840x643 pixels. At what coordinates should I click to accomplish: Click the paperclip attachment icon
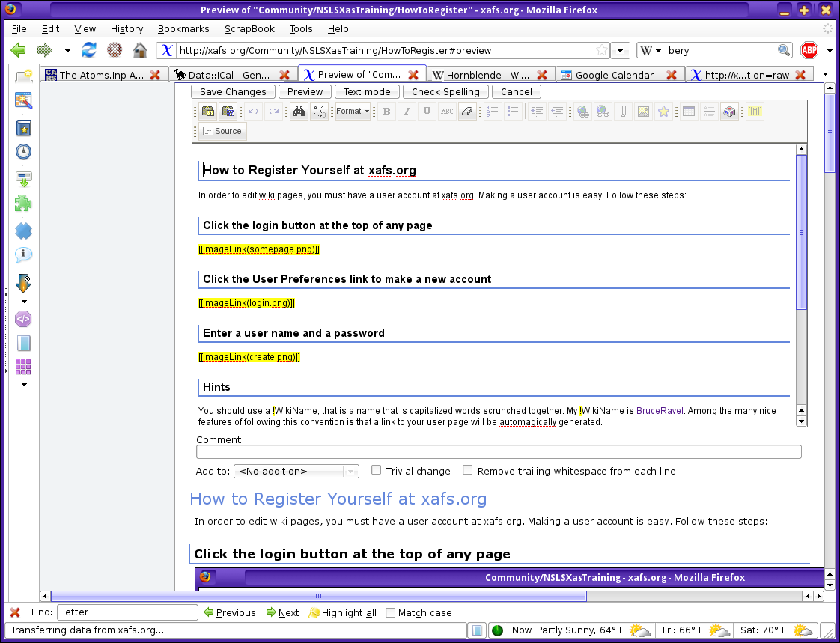623,112
